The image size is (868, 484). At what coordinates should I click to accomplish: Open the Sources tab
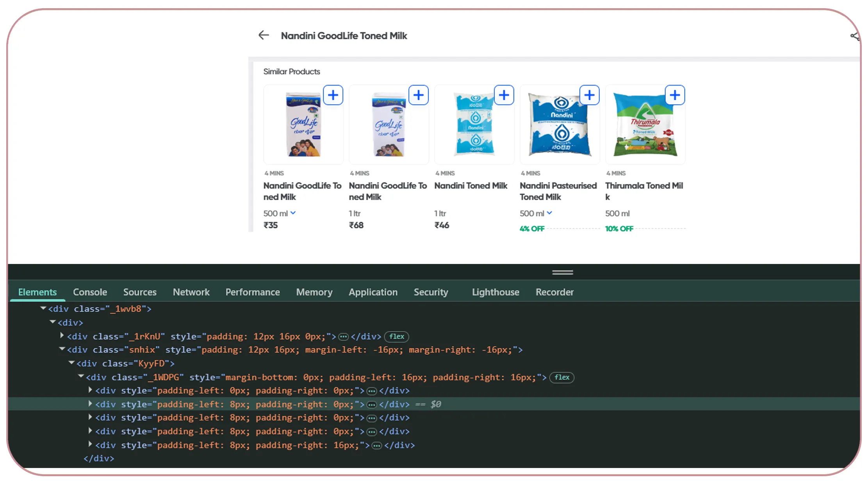[x=140, y=292]
